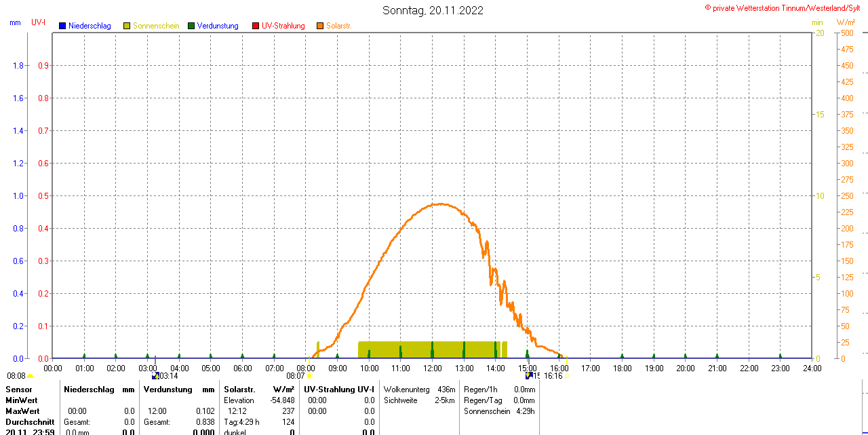The image size is (868, 435).
Task: Click the red UV-Strahlung legend square
Action: (256, 26)
